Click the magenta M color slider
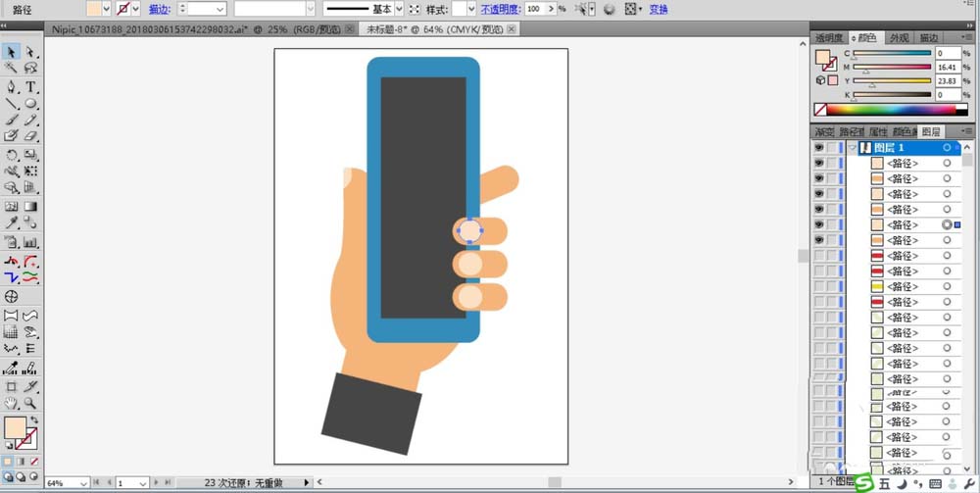The width and height of the screenshot is (980, 493). click(x=892, y=67)
